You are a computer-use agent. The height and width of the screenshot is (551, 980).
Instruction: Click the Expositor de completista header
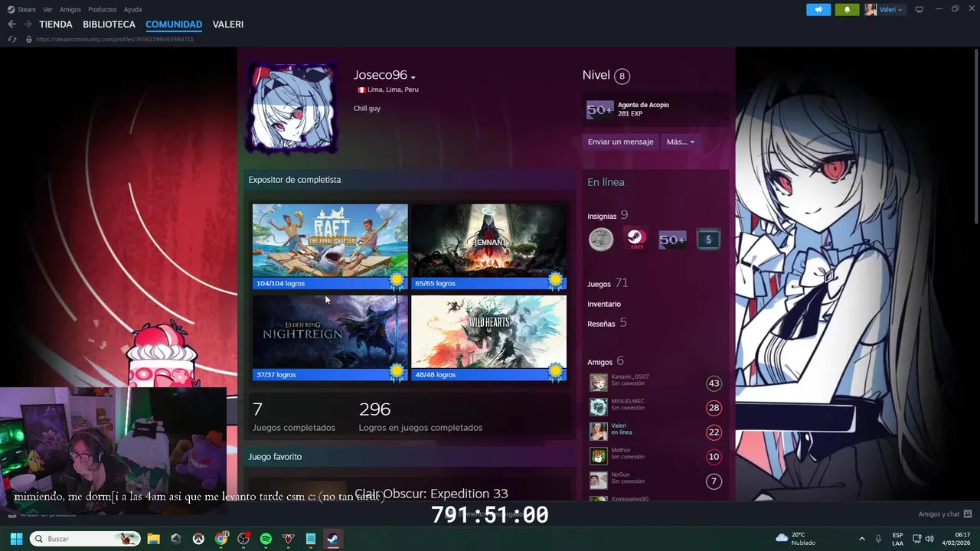(295, 180)
